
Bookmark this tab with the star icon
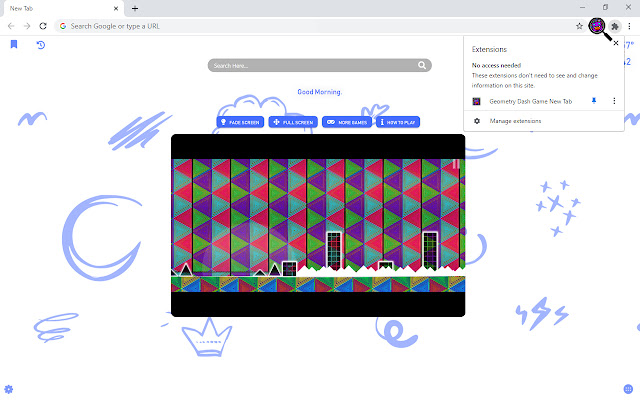pos(579,26)
